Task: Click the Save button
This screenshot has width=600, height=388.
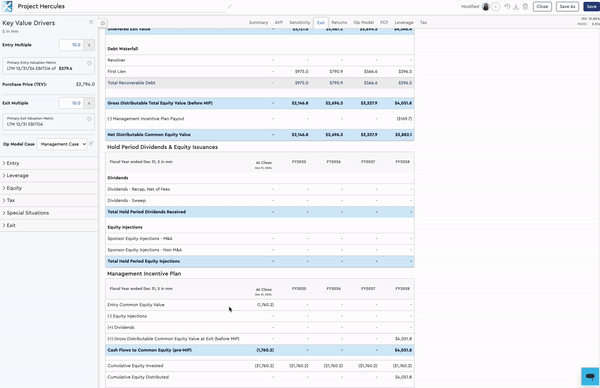Action: pos(591,7)
